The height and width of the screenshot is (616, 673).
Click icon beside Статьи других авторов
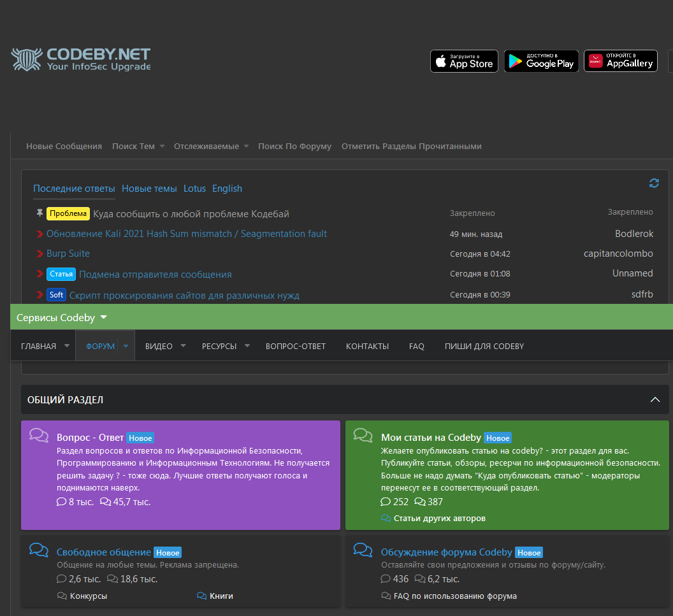click(386, 518)
